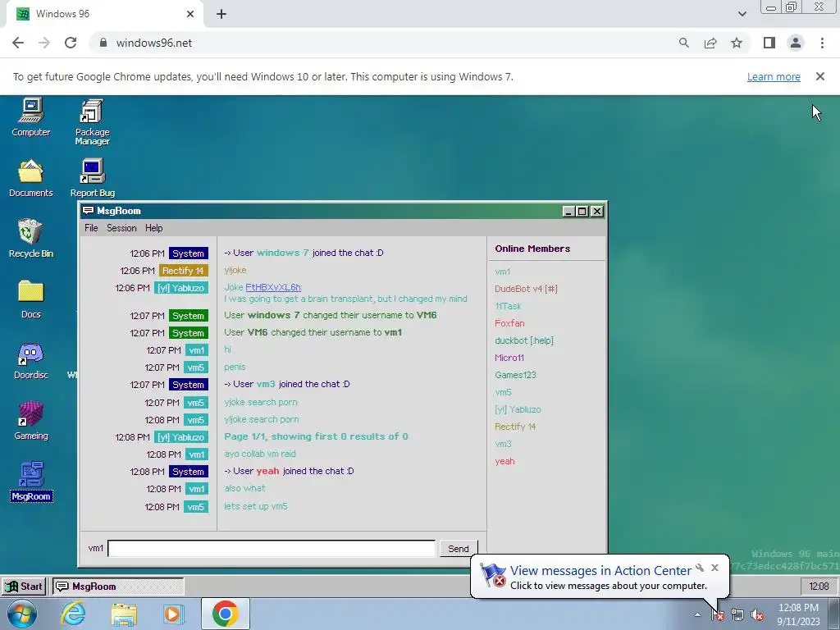Open the Report Bug desktop icon
The width and height of the screenshot is (840, 630).
(x=92, y=178)
